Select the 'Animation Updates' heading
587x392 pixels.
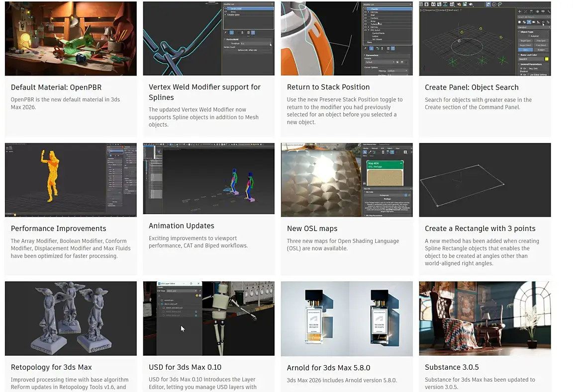click(x=182, y=226)
